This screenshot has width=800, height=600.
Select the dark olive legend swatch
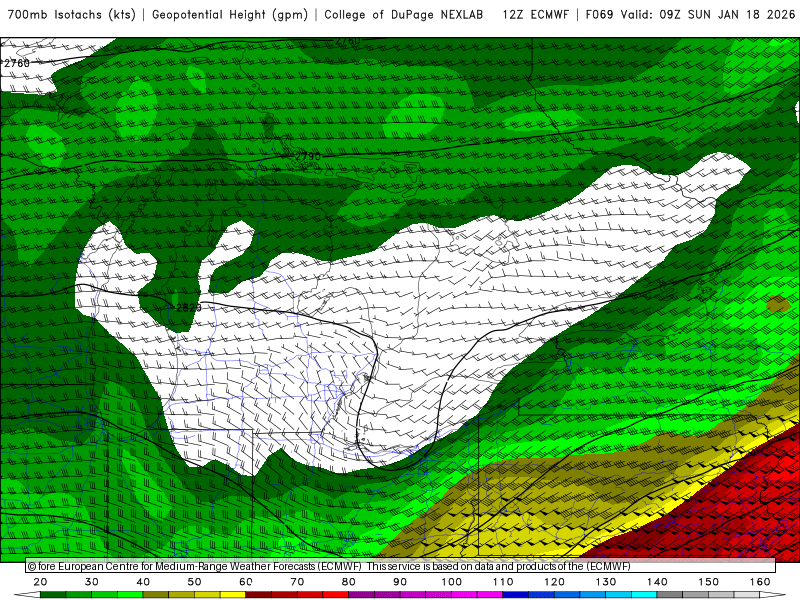156,594
